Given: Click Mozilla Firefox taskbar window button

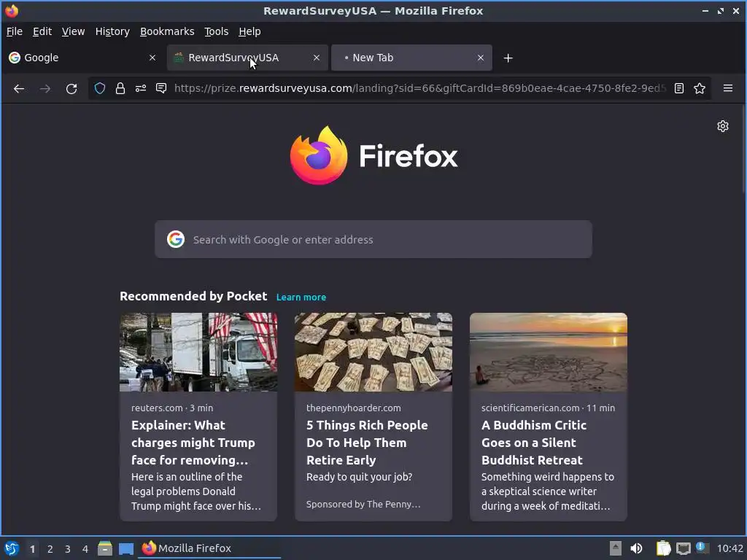Looking at the screenshot, I should (x=209, y=548).
